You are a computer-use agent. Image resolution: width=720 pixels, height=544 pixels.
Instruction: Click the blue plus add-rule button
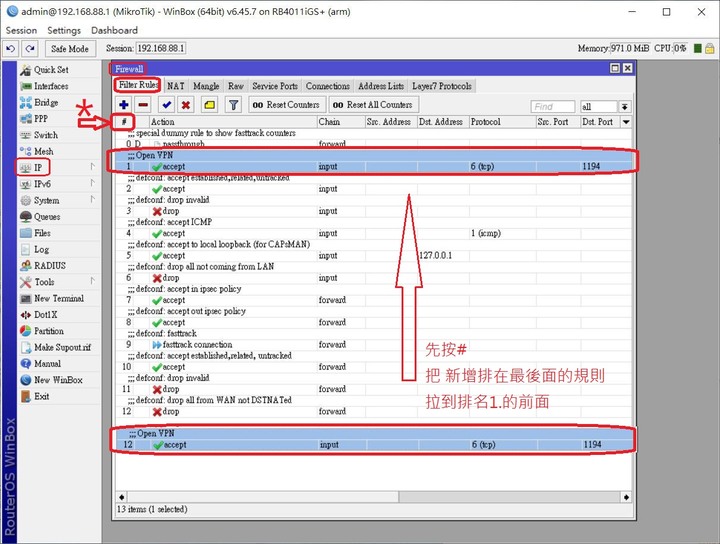coord(124,105)
